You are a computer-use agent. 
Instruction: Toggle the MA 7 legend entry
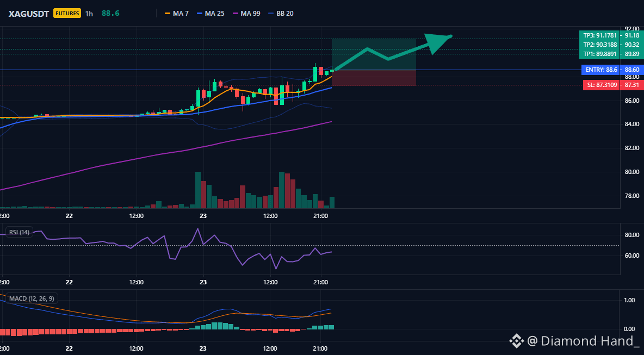pyautogui.click(x=177, y=14)
